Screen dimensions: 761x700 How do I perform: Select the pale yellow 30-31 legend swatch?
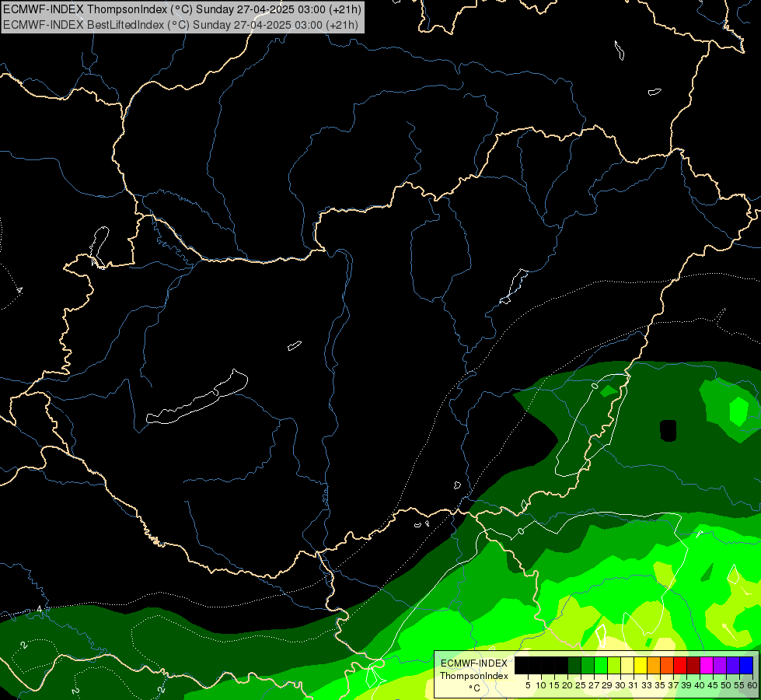tap(627, 665)
